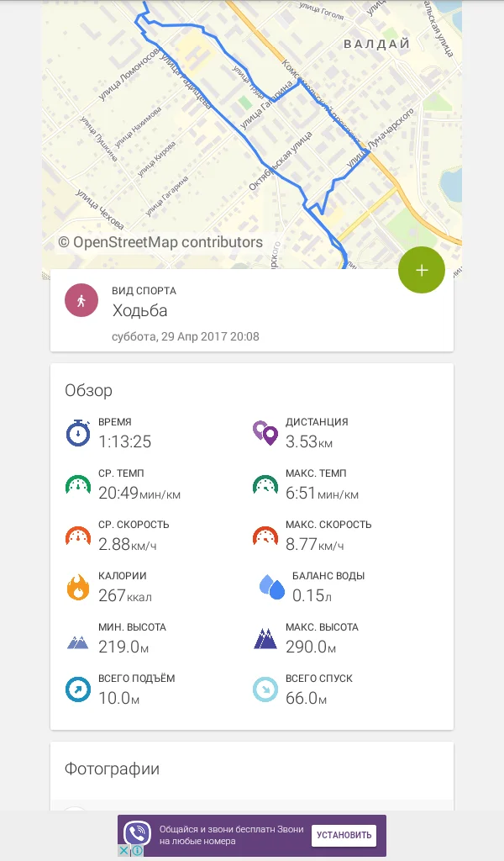Tap average pace value 20:49 мин/км
The height and width of the screenshot is (861, 504).
139,493
